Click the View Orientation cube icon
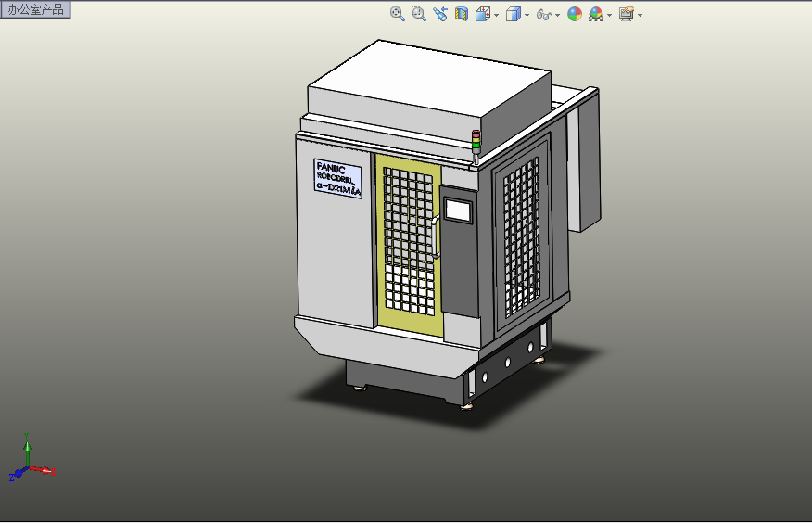This screenshot has width=812, height=523. click(x=483, y=14)
